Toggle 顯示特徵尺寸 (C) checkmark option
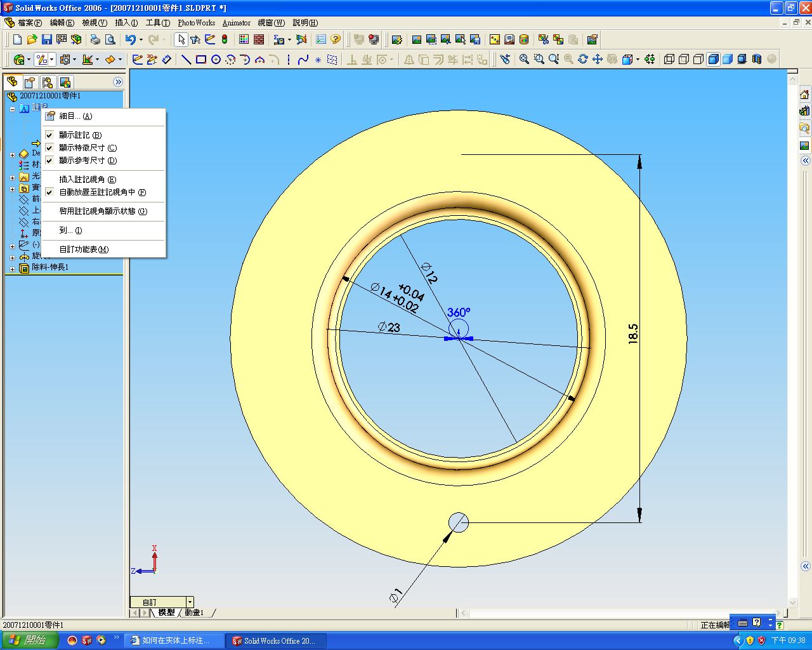The width and height of the screenshot is (812, 650). click(x=103, y=148)
